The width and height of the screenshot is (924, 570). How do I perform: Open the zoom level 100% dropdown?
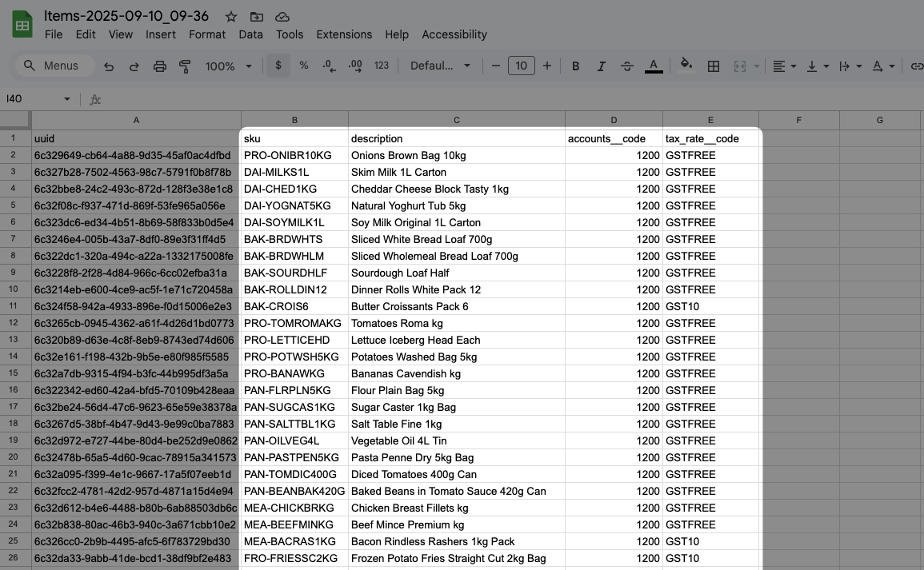(227, 66)
